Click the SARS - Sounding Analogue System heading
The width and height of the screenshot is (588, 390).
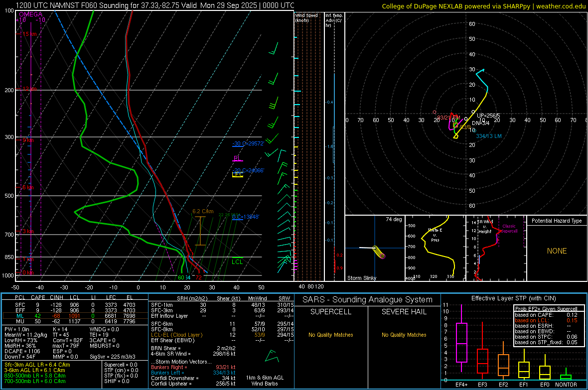click(x=367, y=300)
